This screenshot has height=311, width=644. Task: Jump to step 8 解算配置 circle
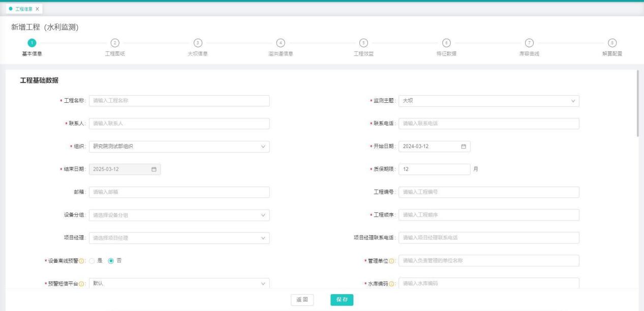[612, 43]
